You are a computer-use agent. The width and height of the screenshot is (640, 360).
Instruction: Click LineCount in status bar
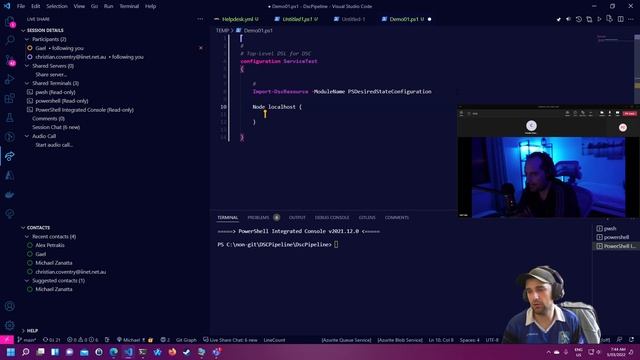(x=274, y=340)
